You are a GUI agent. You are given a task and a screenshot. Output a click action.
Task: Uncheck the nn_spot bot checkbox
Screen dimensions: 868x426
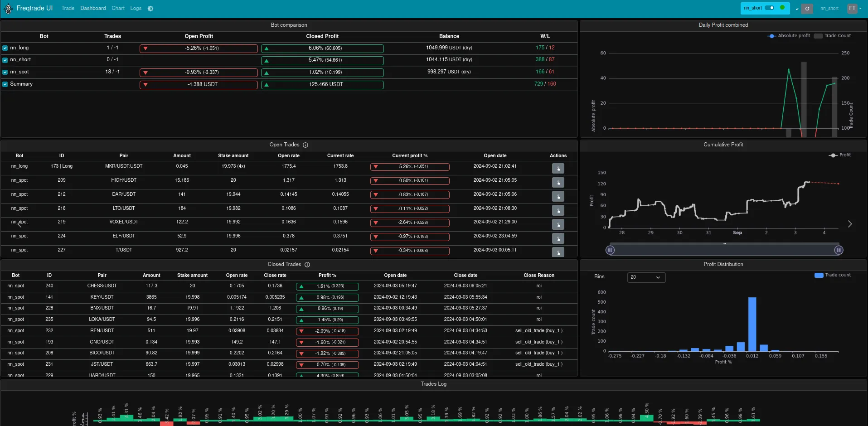click(x=5, y=72)
